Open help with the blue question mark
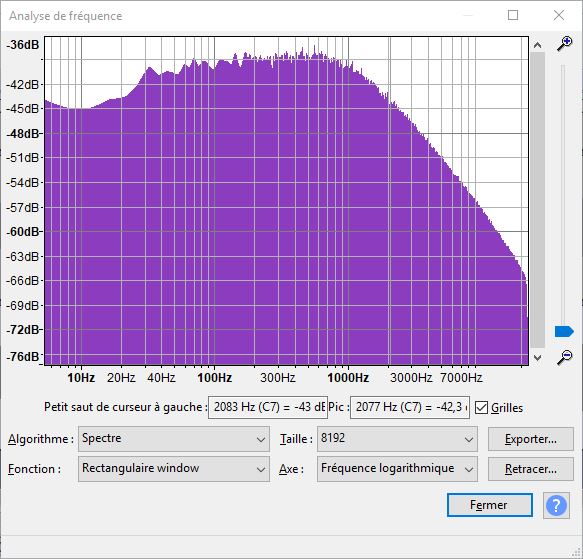 point(556,505)
